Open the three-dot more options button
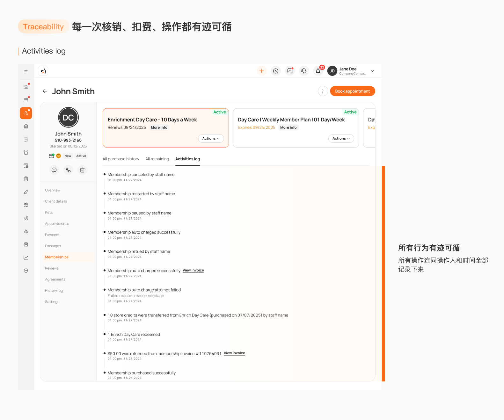 click(x=323, y=91)
